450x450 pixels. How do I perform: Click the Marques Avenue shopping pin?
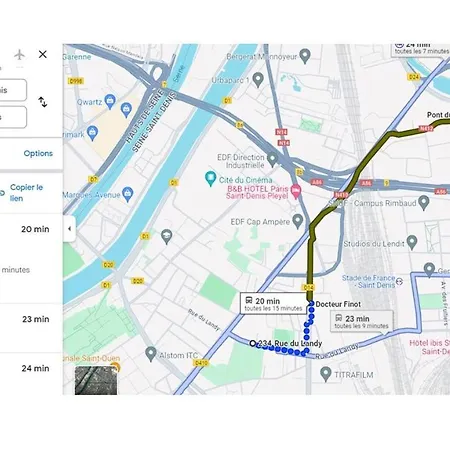coord(128,194)
